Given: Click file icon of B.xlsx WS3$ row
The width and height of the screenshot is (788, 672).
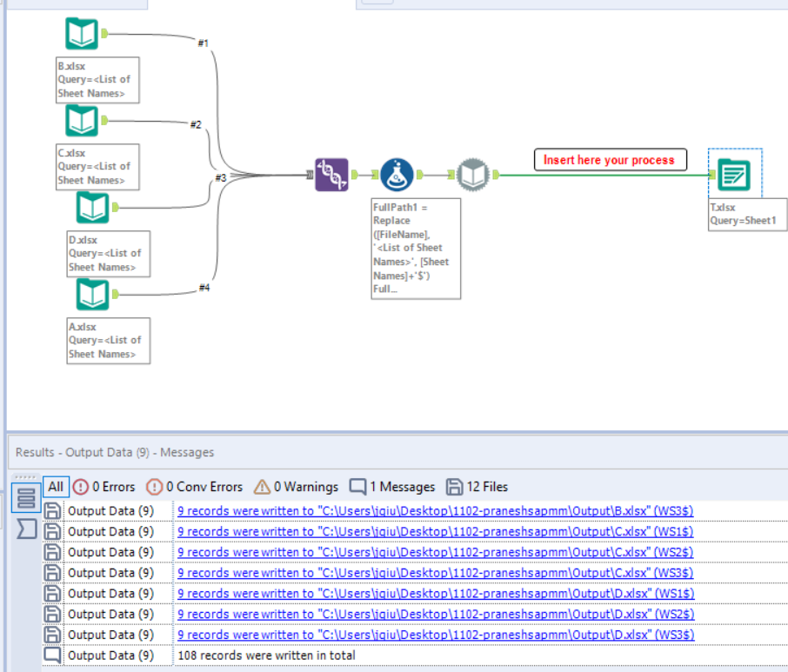Looking at the screenshot, I should (52, 511).
